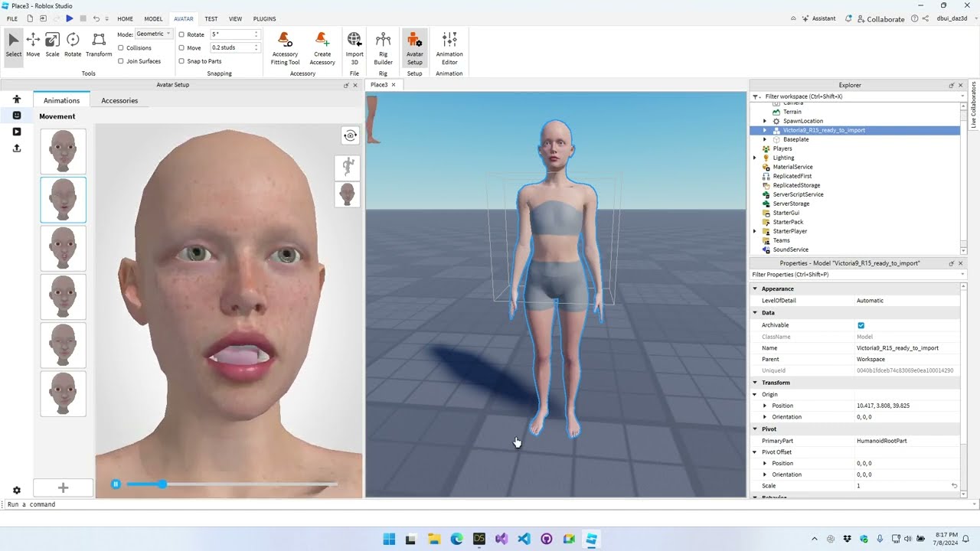The image size is (980, 551).
Task: Select the Move tool in the ribbon
Action: click(33, 45)
